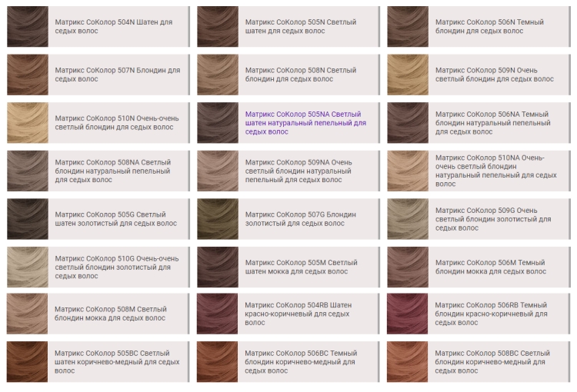Select the 509G hair color swatch

408,219
